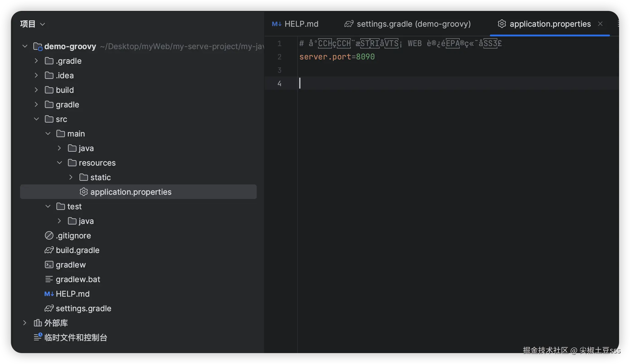Screen dimensions: 630x364
Task: Click the text file icon beside gradlew.bat
Action: (x=49, y=279)
